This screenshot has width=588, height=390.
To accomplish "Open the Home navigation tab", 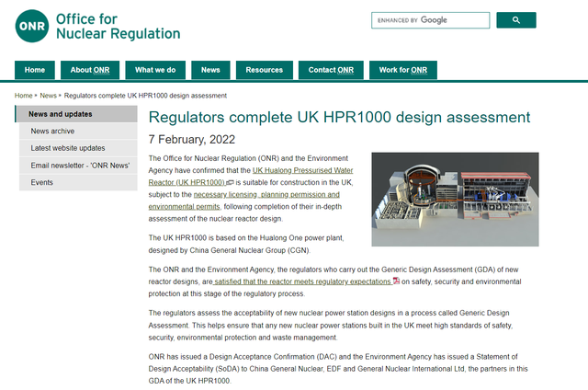I will pos(35,70).
